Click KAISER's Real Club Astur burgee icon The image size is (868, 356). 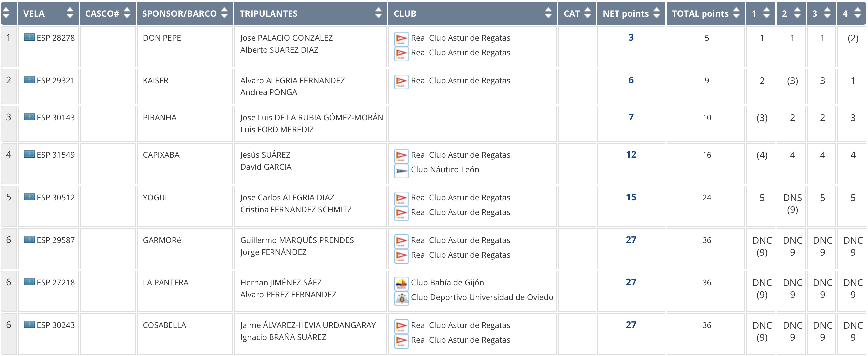(401, 82)
